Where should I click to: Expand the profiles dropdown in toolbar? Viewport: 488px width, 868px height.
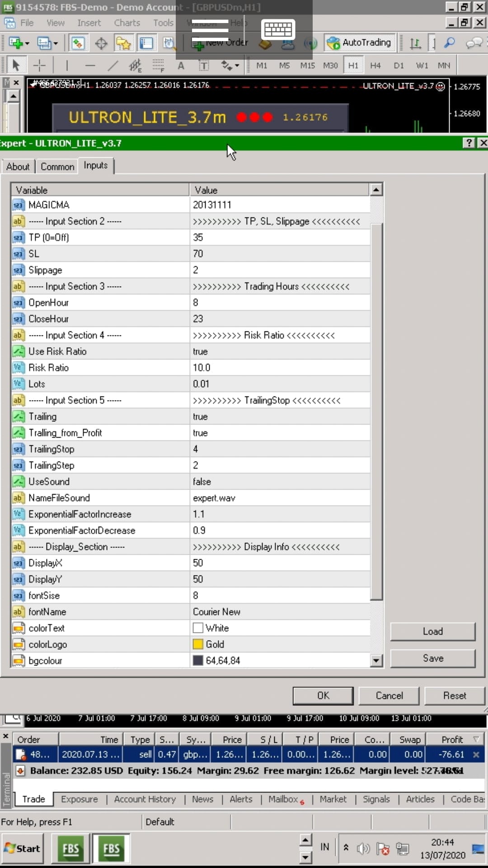coord(56,44)
